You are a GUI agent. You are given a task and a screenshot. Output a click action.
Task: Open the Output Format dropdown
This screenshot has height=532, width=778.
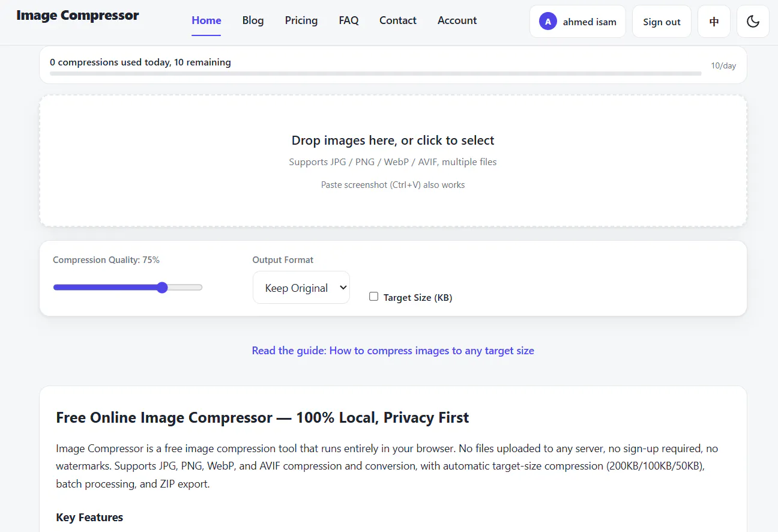pyautogui.click(x=301, y=288)
